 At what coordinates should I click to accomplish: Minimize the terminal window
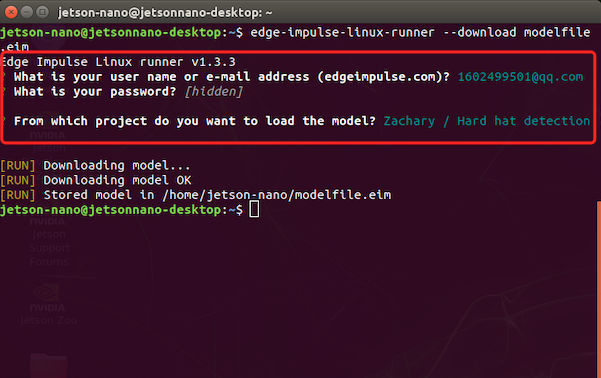pos(27,12)
